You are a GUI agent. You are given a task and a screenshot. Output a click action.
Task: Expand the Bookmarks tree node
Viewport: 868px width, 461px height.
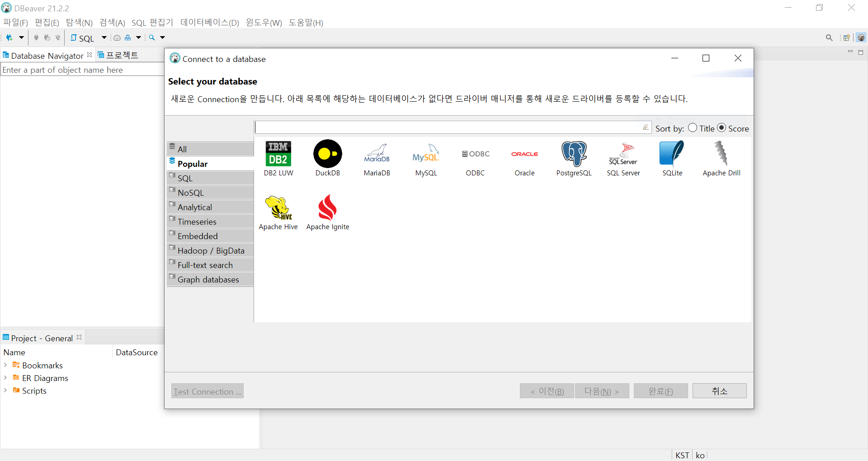5,365
